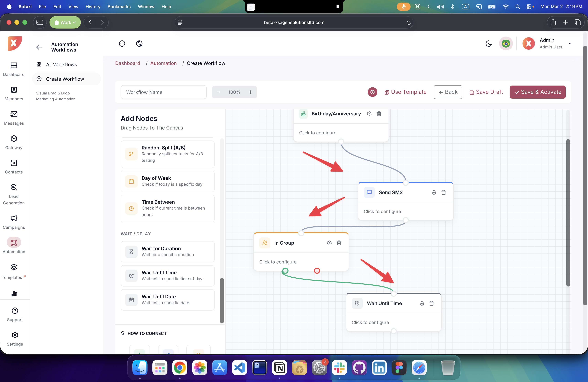
Task: Click the refresh icon in top header
Action: point(122,44)
